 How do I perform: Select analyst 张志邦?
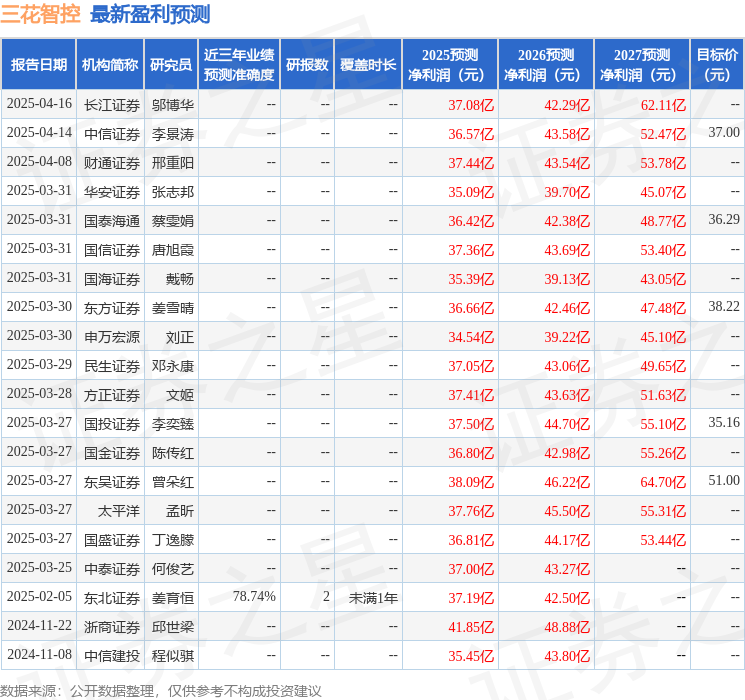tap(172, 192)
